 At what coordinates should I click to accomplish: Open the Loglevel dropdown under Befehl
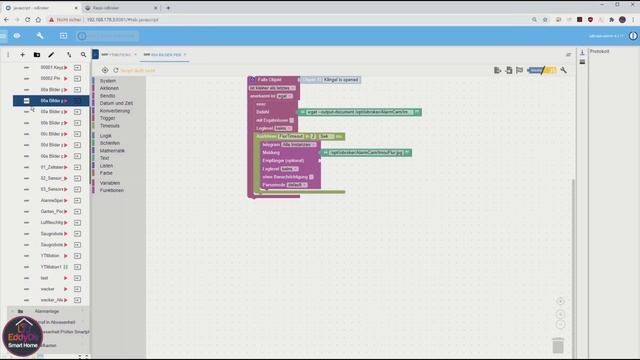[283, 128]
